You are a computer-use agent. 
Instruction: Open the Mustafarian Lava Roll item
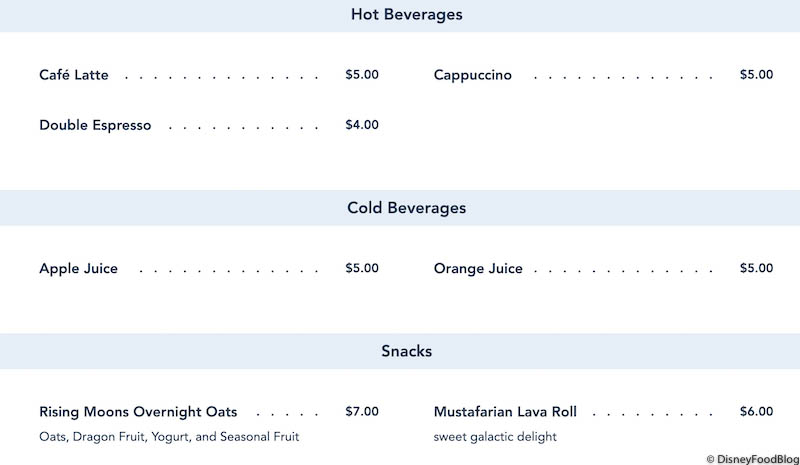pyautogui.click(x=505, y=412)
